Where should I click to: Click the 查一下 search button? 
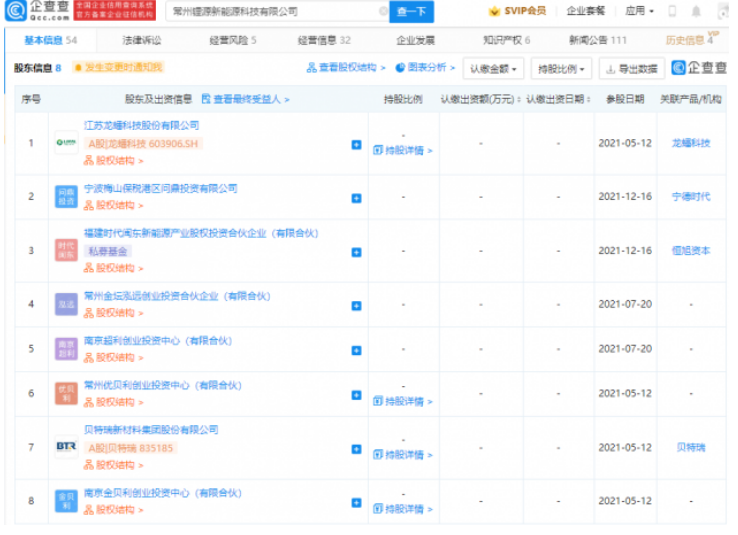click(411, 11)
